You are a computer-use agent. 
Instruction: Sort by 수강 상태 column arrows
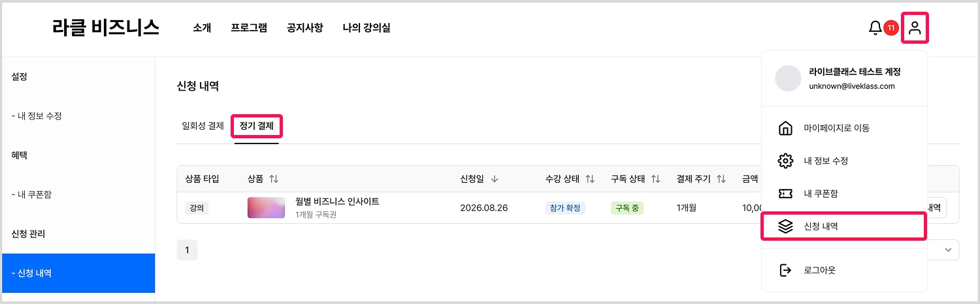pyautogui.click(x=590, y=179)
